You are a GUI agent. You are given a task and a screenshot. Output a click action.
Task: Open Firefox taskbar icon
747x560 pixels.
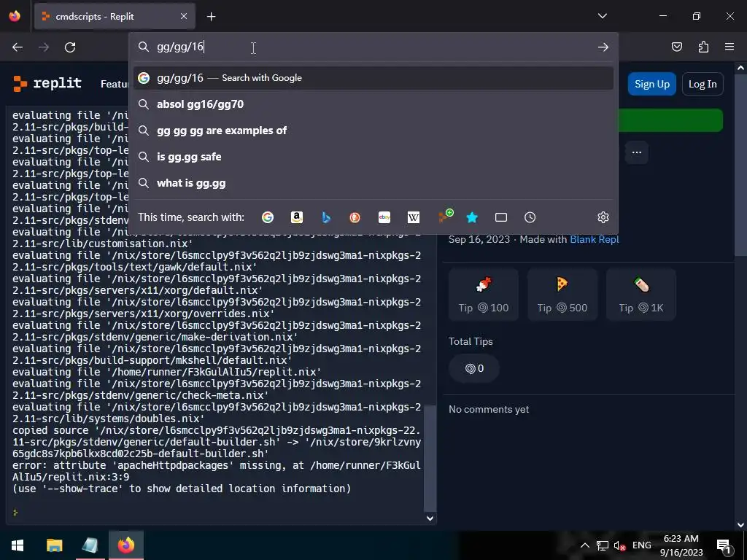pyautogui.click(x=126, y=545)
